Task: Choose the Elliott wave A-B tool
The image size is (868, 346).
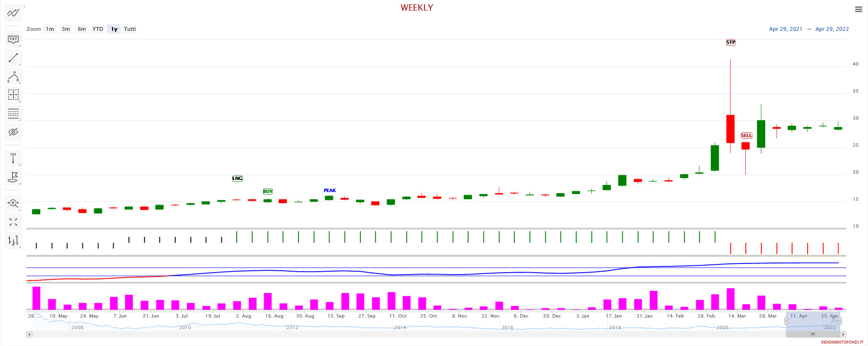Action: point(13,77)
